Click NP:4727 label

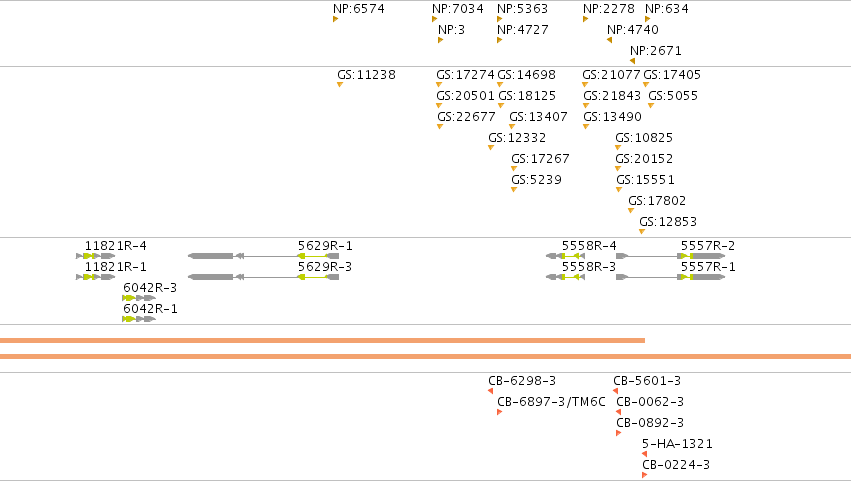tap(523, 30)
